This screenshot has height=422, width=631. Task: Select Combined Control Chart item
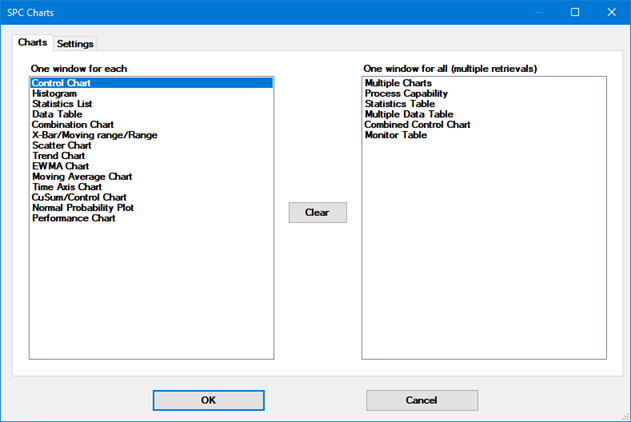pos(417,125)
